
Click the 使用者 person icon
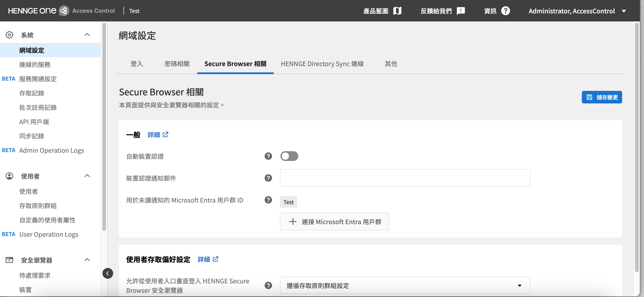click(9, 176)
